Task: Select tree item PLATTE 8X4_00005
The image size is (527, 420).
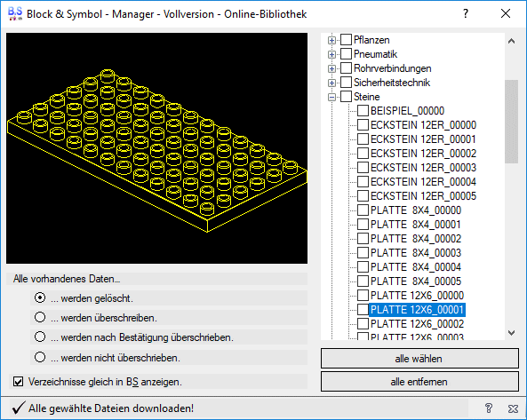Action: 416,281
